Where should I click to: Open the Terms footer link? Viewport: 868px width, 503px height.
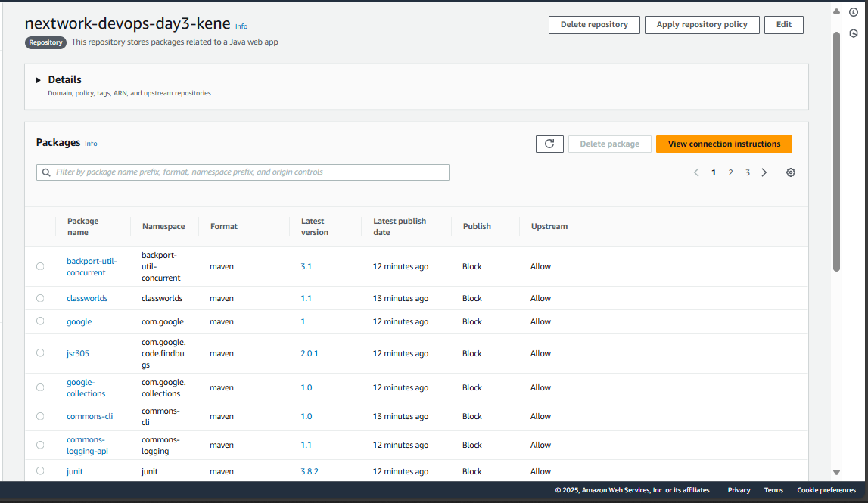[773, 490]
